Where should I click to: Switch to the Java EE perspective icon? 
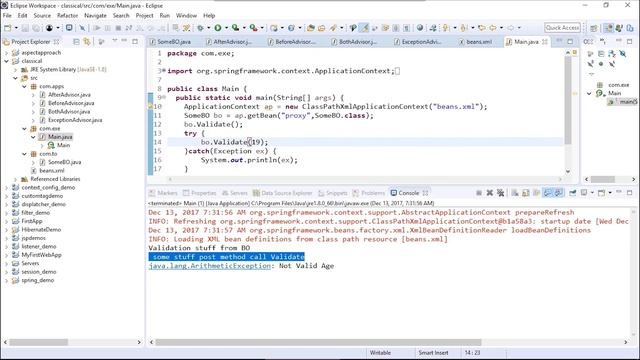click(608, 28)
